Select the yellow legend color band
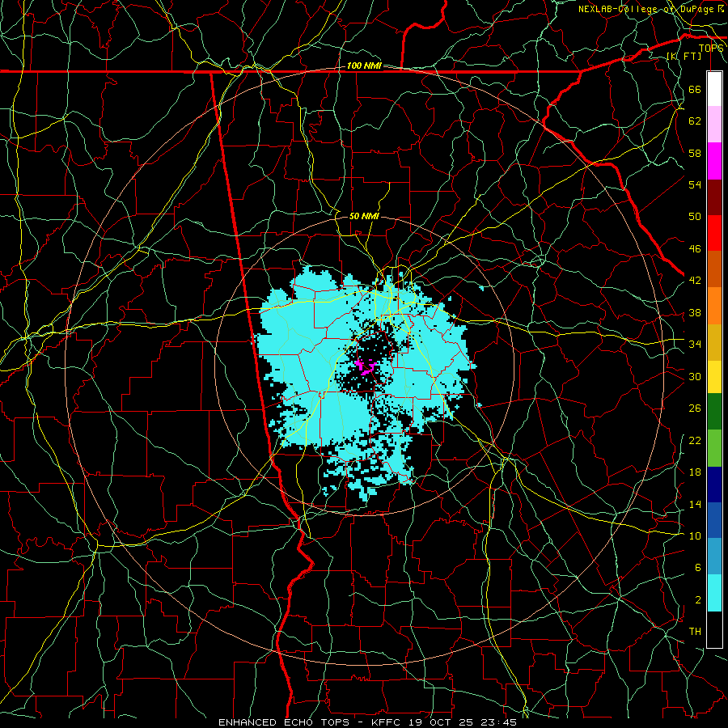728x728 pixels. (x=714, y=376)
